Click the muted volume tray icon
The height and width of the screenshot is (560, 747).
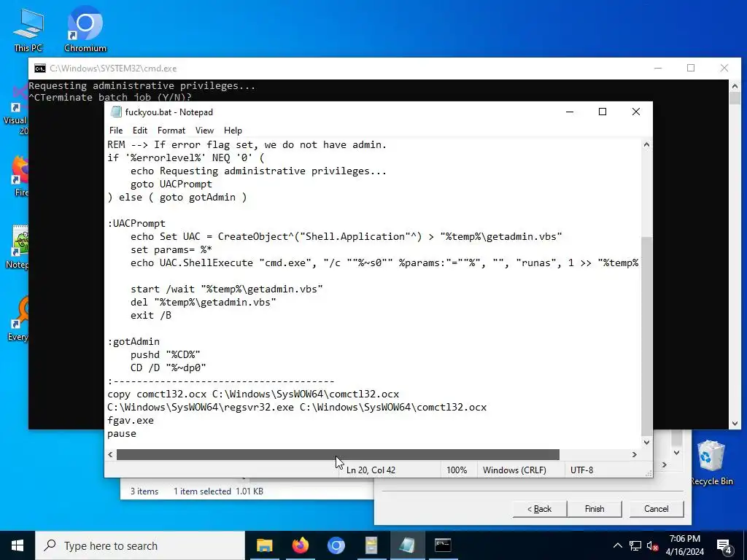(653, 545)
